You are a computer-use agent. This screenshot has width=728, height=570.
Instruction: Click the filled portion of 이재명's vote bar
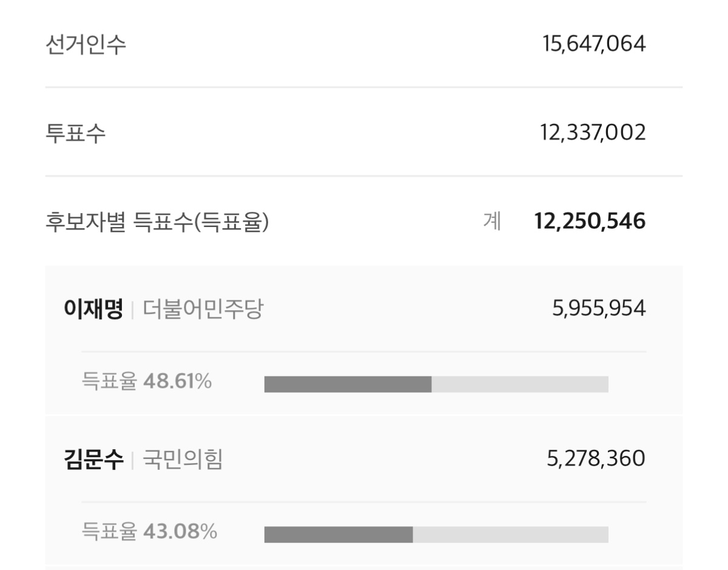pyautogui.click(x=348, y=384)
